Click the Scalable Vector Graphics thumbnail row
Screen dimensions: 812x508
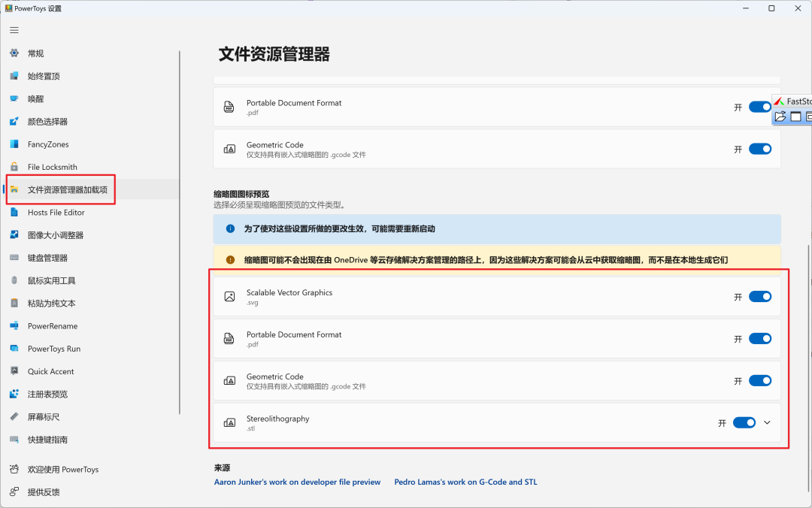[497, 297]
